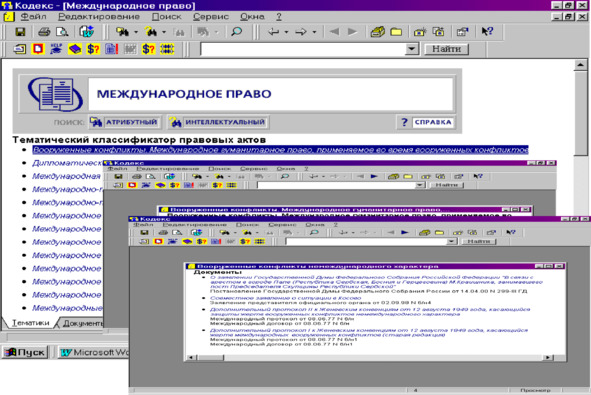Click the Print icon in main toolbar
Screen dimensions: 591x395
44,32
